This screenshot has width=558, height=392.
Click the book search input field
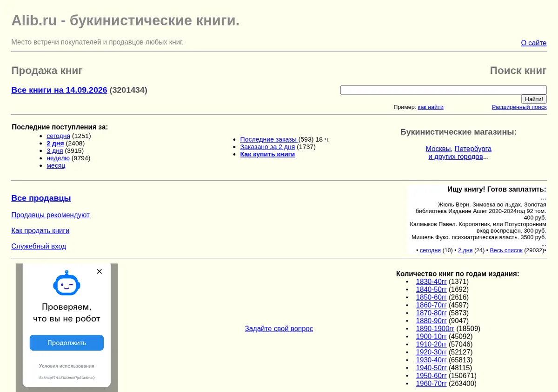pyautogui.click(x=443, y=90)
